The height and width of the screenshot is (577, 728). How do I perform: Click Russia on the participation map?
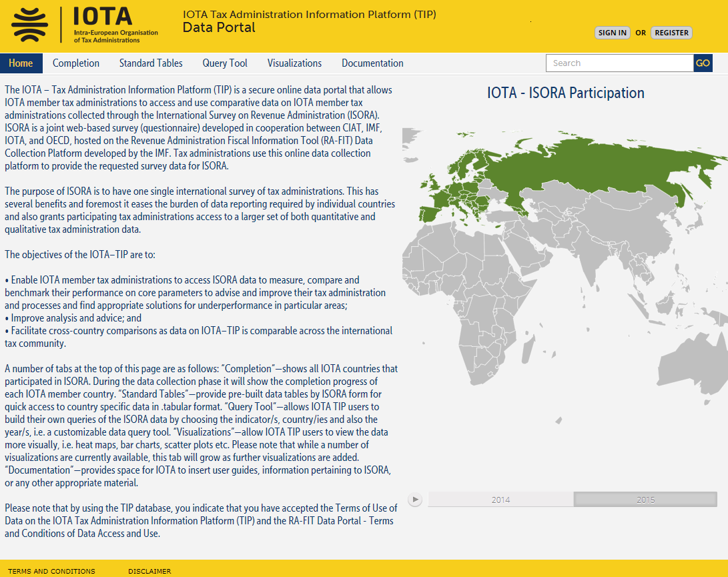(601, 167)
